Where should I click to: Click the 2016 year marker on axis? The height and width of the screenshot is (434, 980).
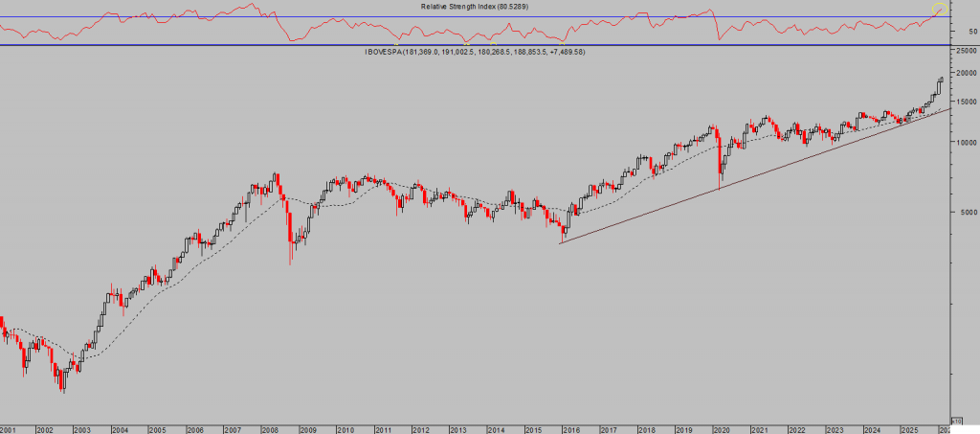point(570,430)
